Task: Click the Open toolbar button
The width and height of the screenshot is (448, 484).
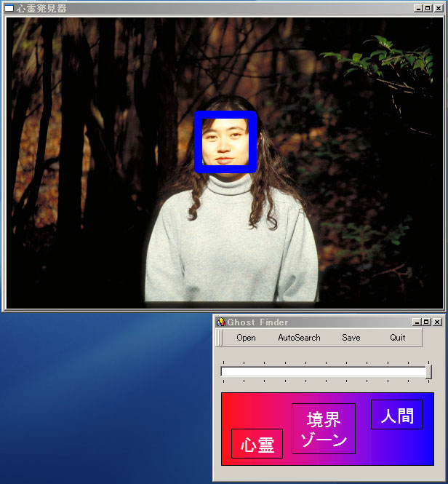Action: pyautogui.click(x=246, y=338)
